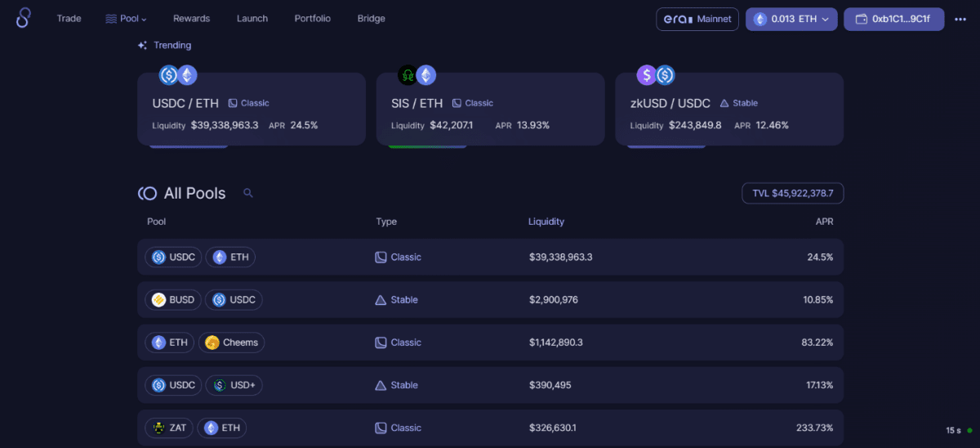Viewport: 980px width, 448px height.
Task: Expand the 0.013 ETH balance dropdown
Action: 791,19
